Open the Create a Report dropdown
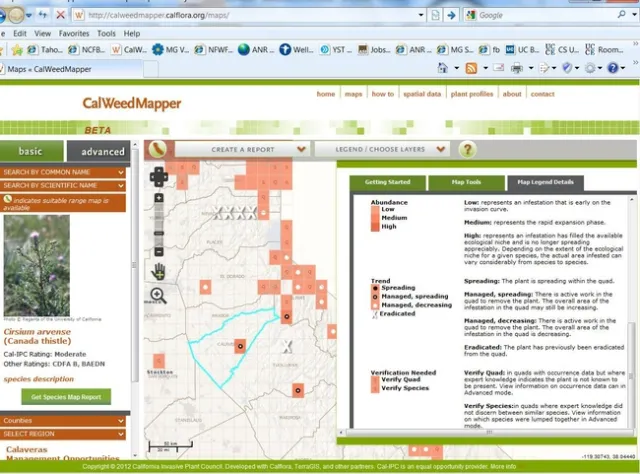Screen dimensions: 640x474 238,149
